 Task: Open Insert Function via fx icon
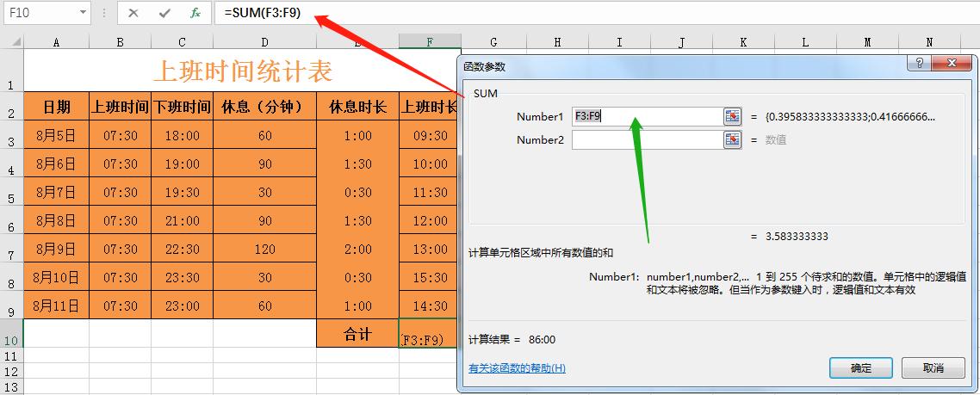pos(195,13)
